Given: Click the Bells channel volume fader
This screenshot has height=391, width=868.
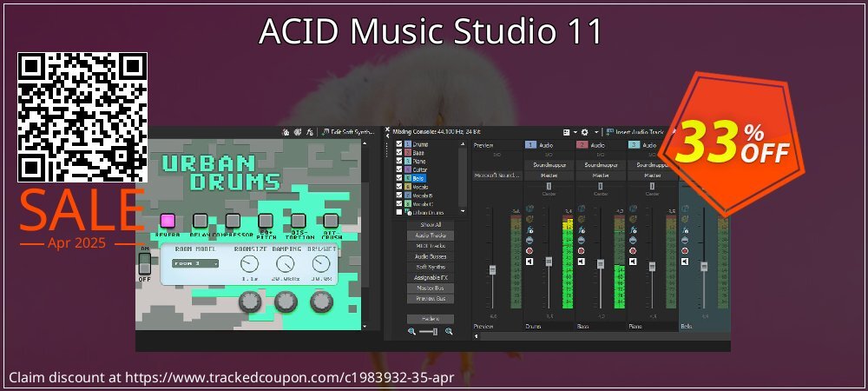Looking at the screenshot, I should 704,267.
